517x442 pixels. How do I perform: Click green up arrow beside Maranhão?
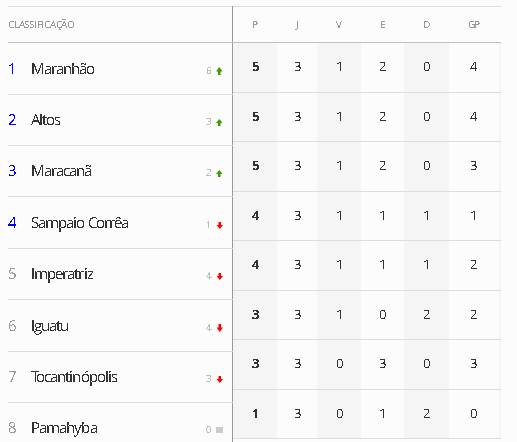219,71
